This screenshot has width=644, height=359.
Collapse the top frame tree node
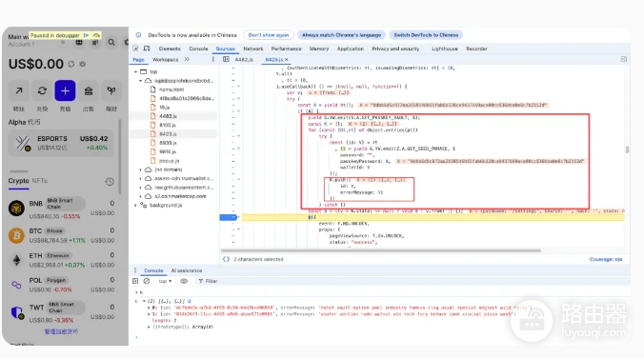click(x=135, y=71)
